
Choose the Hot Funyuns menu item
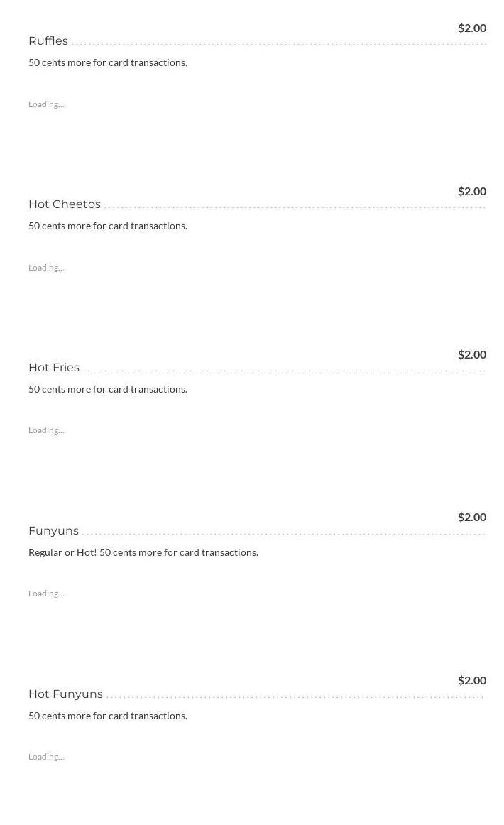65,694
